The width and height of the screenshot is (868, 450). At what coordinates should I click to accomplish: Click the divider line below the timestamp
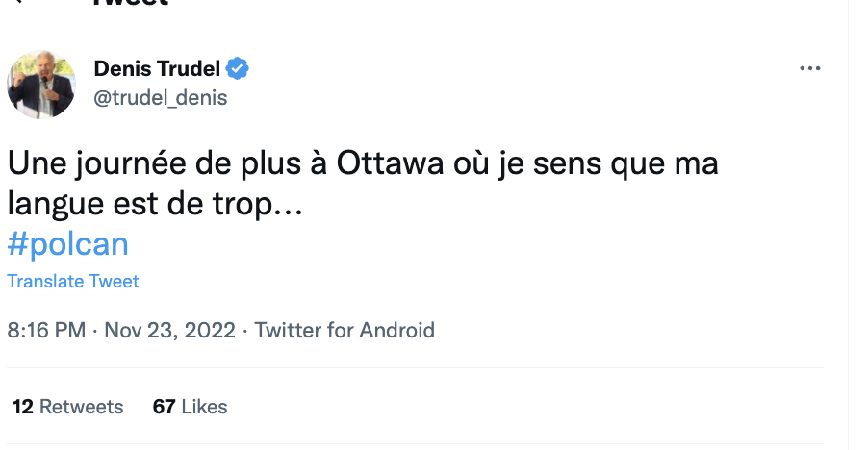pos(415,367)
